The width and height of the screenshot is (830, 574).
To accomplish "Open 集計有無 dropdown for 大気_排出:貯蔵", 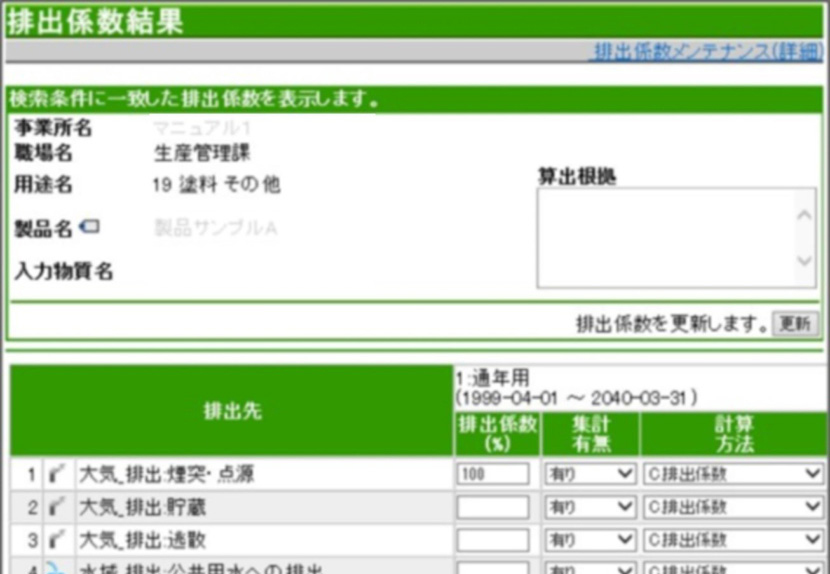I will pos(590,507).
